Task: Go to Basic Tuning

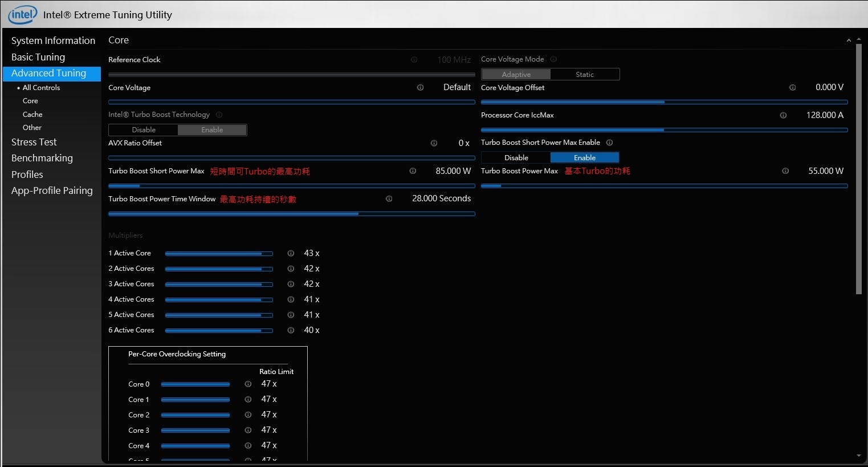Action: [38, 57]
